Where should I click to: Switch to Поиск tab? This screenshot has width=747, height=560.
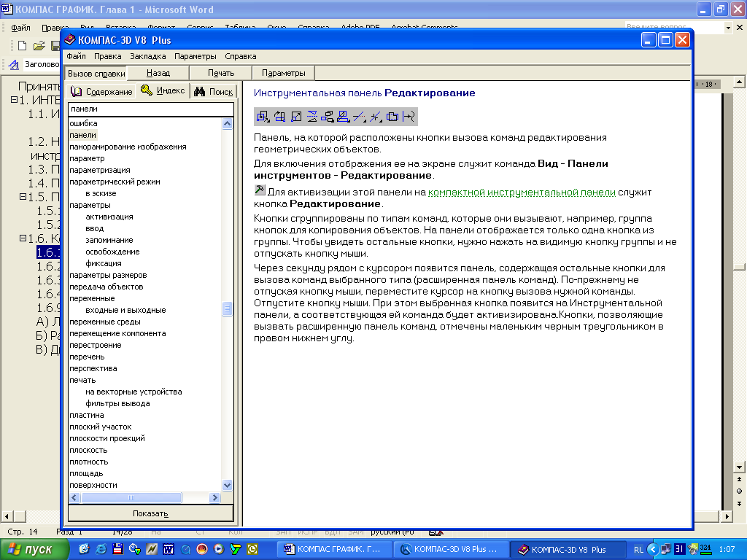tap(214, 91)
